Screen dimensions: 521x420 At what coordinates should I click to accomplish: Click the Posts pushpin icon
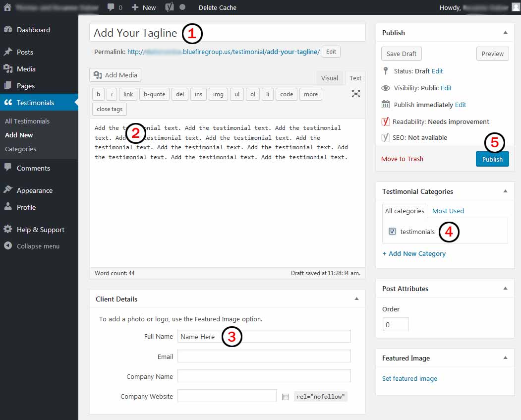pyautogui.click(x=8, y=52)
